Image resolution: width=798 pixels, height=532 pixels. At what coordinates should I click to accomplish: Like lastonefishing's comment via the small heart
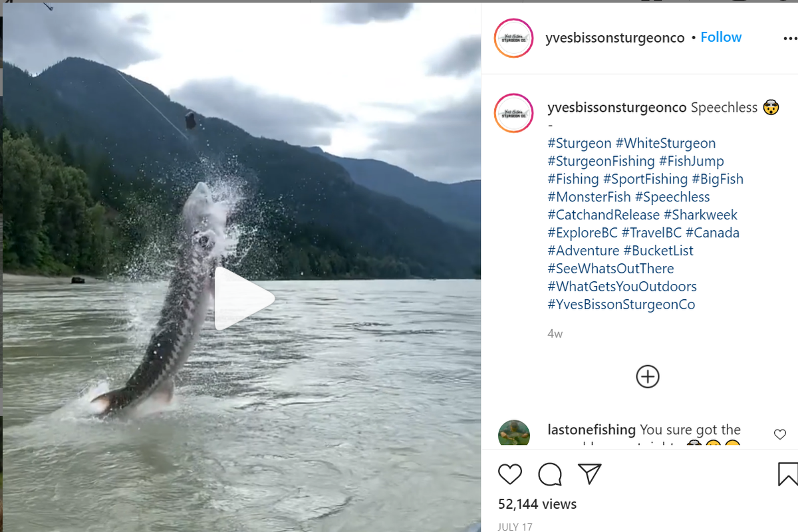[x=779, y=434]
